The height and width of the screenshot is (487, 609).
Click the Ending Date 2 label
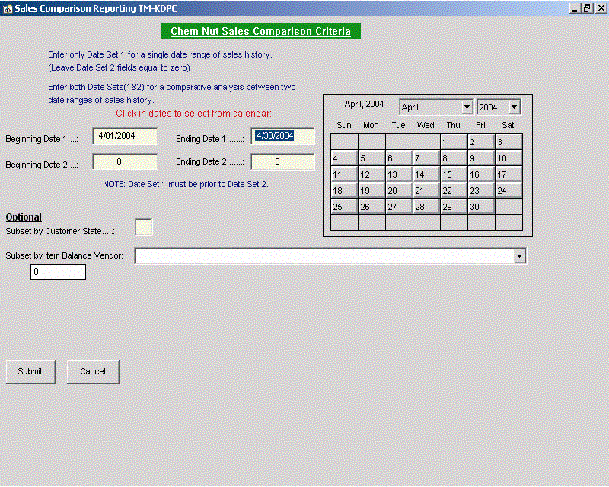[210, 162]
